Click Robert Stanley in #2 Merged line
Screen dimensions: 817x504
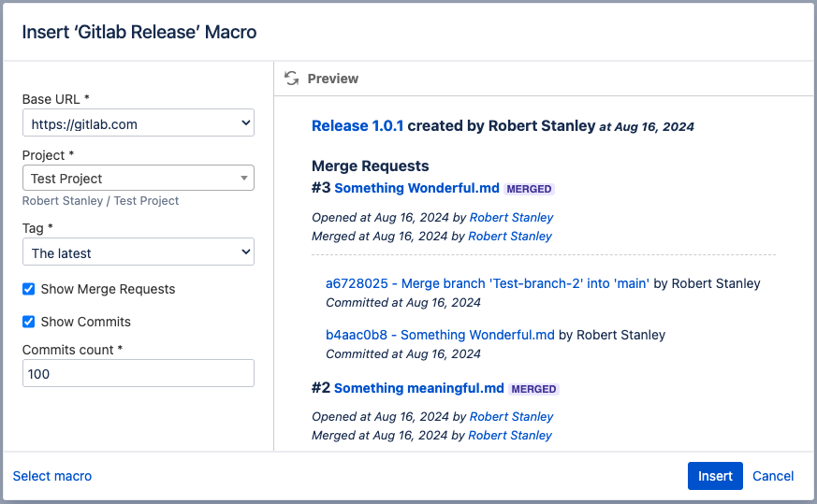[510, 435]
